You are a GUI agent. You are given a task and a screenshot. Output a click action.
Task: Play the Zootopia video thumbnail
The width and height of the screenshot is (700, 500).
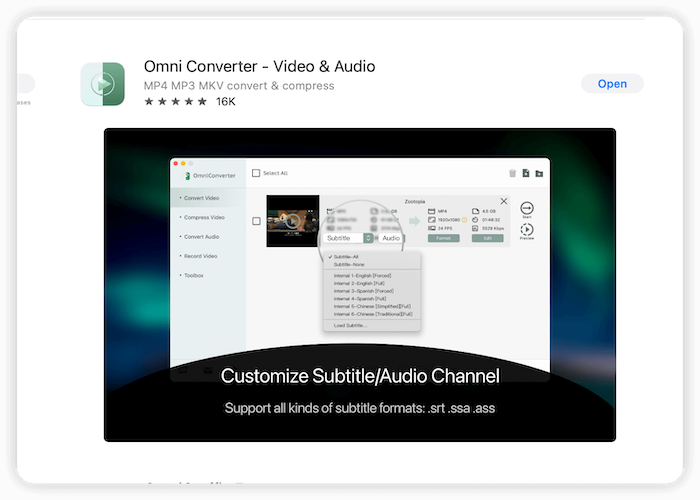[292, 221]
